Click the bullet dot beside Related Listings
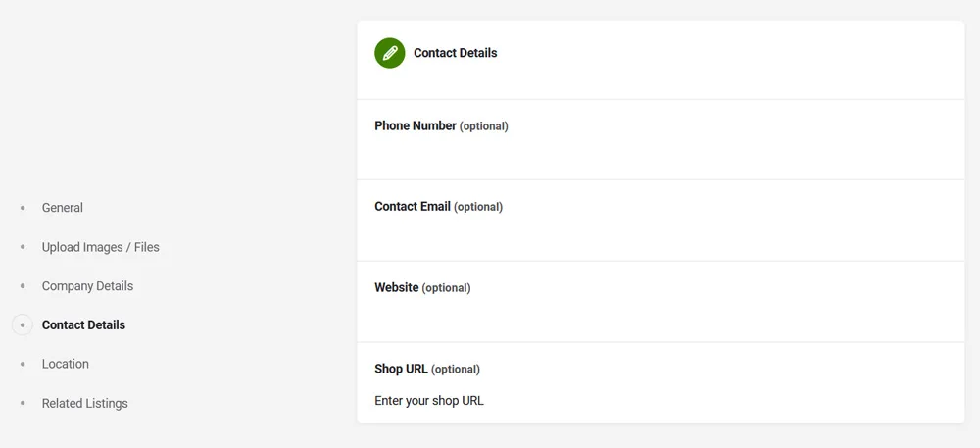 pyautogui.click(x=23, y=403)
